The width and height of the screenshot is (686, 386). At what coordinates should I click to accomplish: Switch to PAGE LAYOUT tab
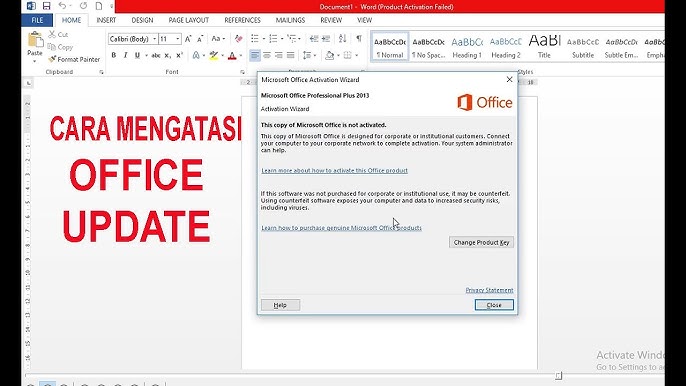pos(189,20)
